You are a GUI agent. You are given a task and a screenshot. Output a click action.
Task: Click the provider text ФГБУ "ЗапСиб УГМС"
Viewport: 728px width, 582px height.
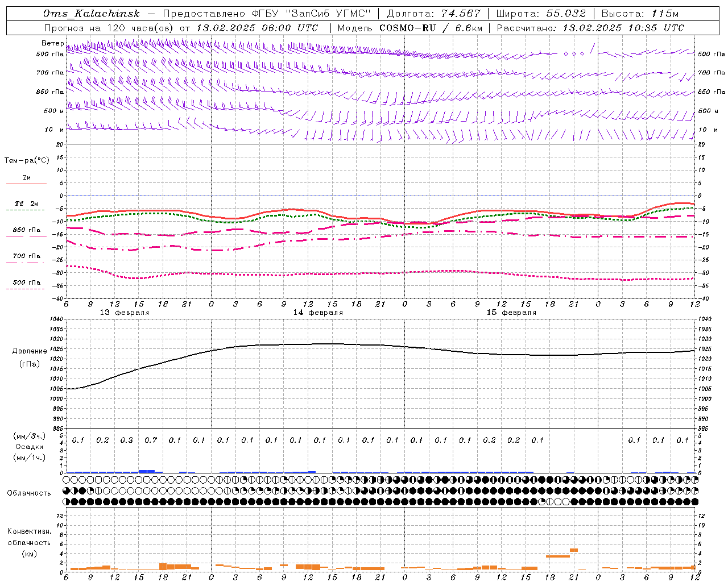coord(311,14)
